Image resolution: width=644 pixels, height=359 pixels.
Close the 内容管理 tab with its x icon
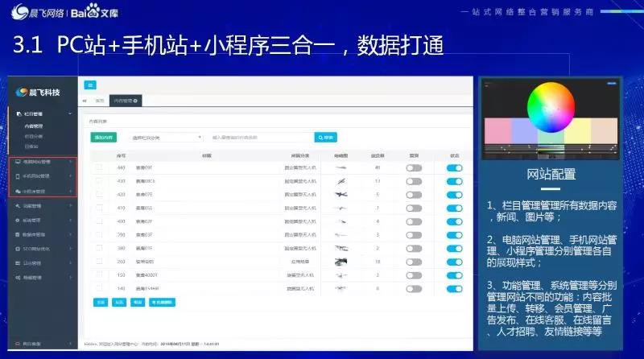click(x=136, y=101)
